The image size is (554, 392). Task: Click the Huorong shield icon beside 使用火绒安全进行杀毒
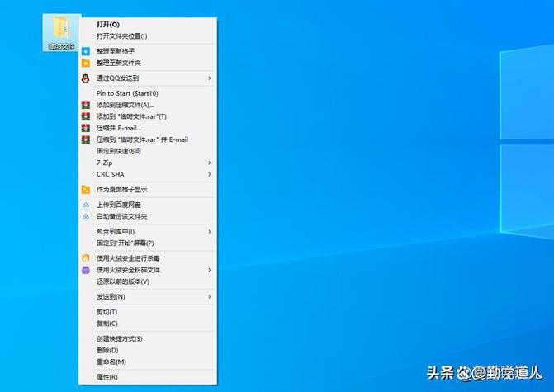click(x=86, y=258)
